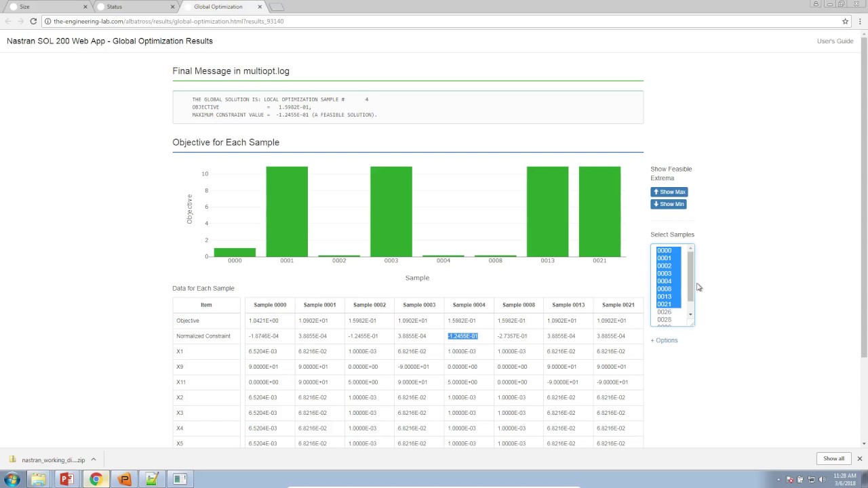
Task: Open the download item options chevron
Action: [94, 460]
